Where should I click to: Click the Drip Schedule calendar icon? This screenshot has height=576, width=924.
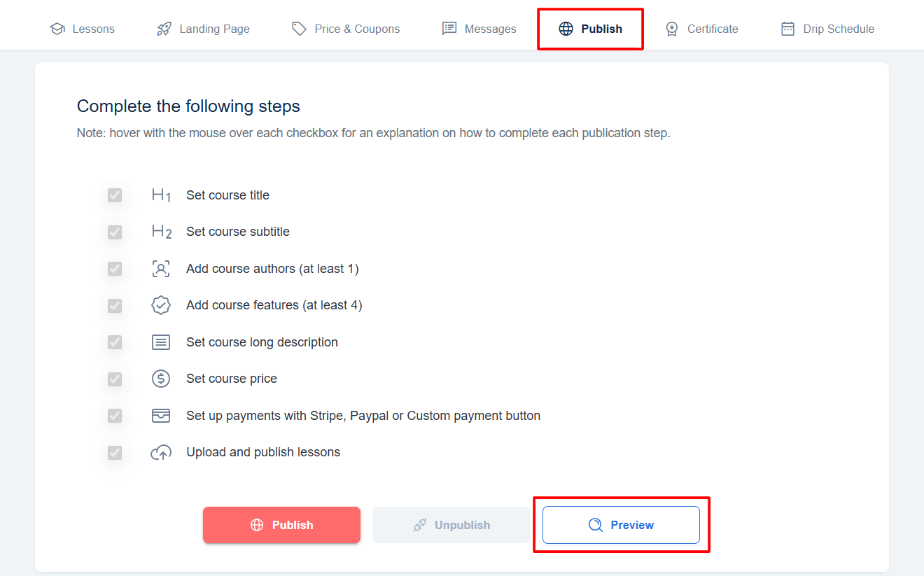pos(787,29)
